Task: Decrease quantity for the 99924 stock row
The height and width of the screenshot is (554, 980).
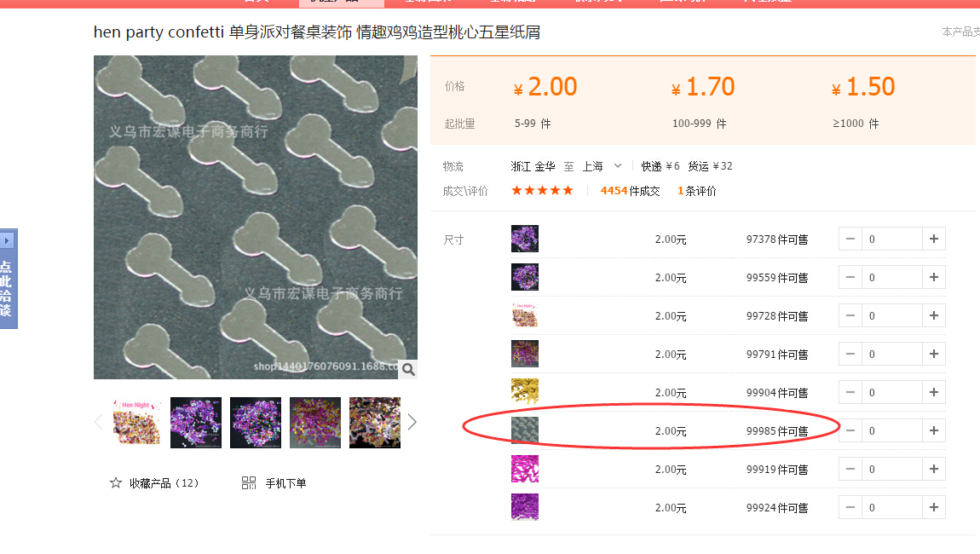Action: (850, 508)
